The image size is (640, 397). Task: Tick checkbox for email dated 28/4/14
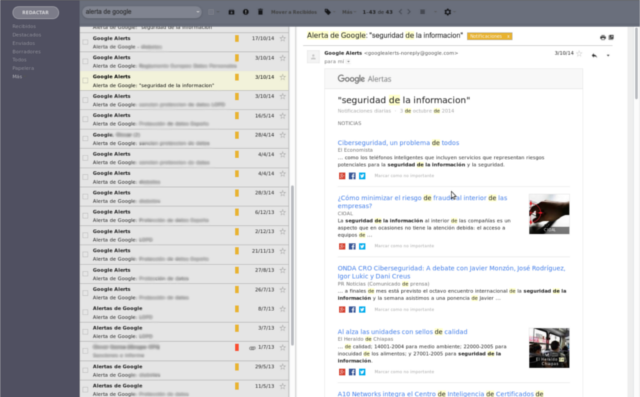coord(85,139)
